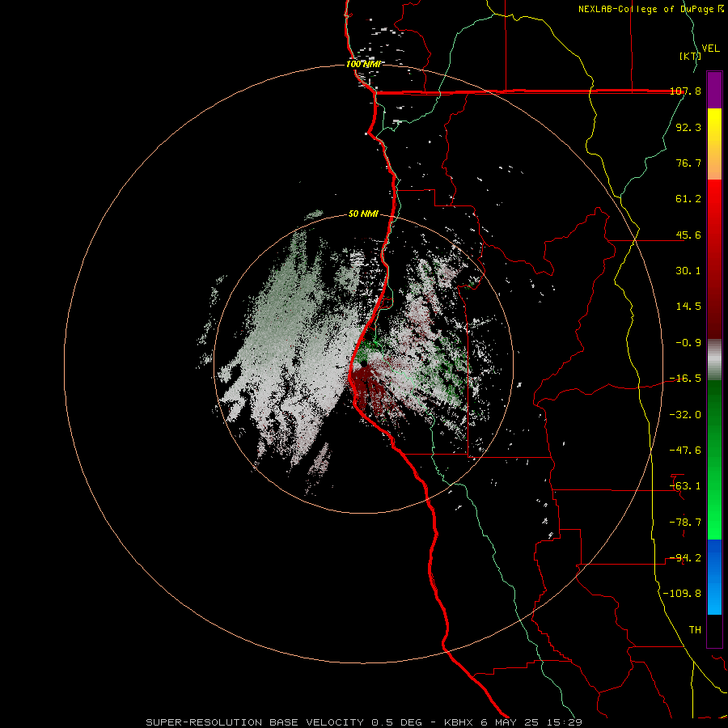Click the 14.5 legend value

[688, 307]
